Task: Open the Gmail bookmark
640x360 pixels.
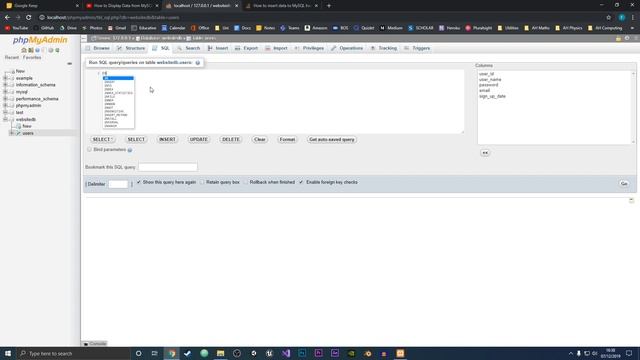Action: tap(117, 28)
